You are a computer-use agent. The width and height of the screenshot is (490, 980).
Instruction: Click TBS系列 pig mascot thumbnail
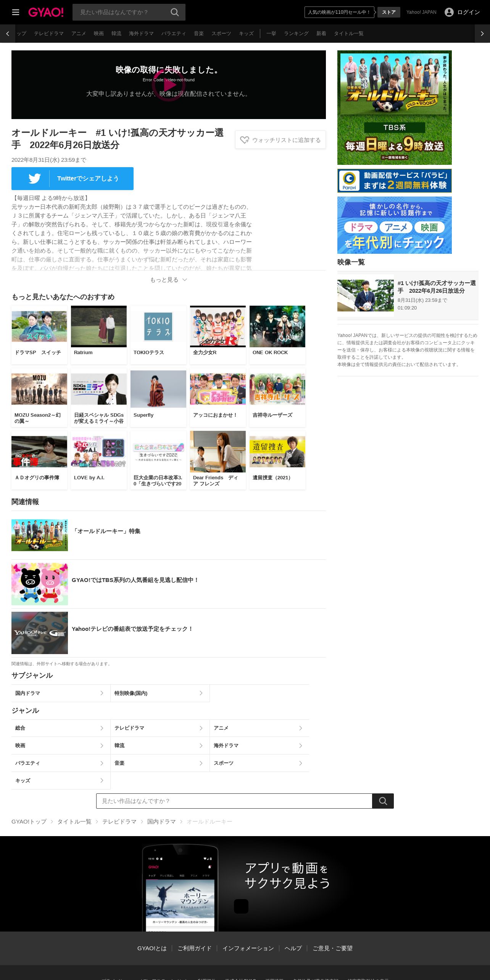pos(40,584)
